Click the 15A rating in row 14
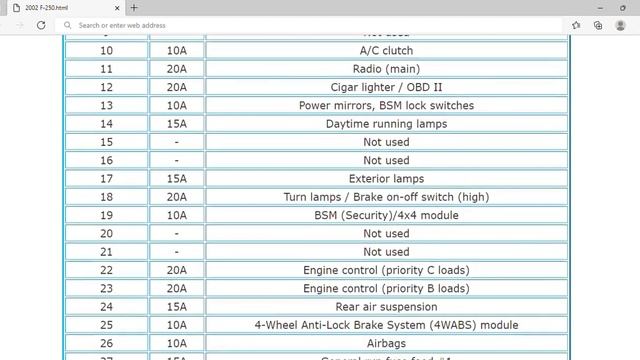This screenshot has width=640, height=360. point(177,124)
